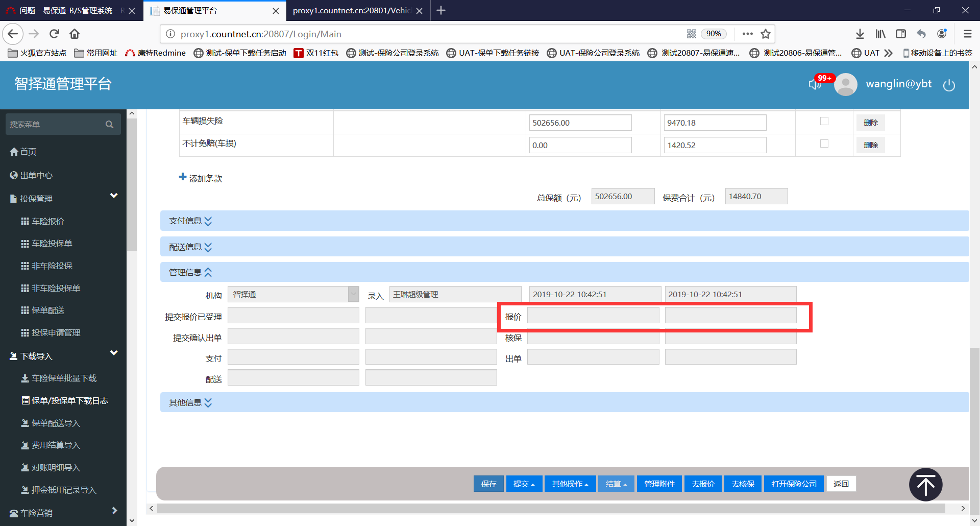The height and width of the screenshot is (526, 980).
Task: Click the 保存 button
Action: click(x=488, y=484)
